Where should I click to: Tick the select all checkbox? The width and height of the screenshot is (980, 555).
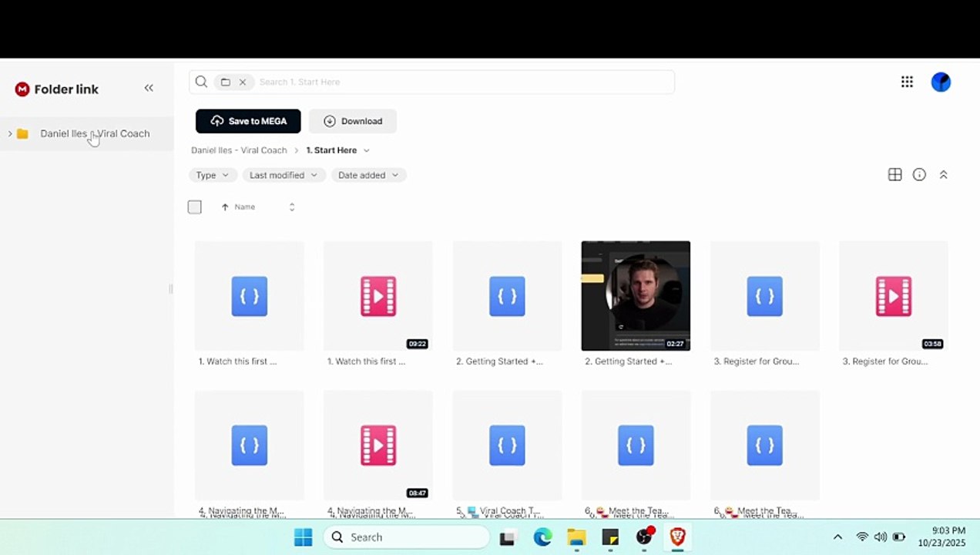point(194,207)
